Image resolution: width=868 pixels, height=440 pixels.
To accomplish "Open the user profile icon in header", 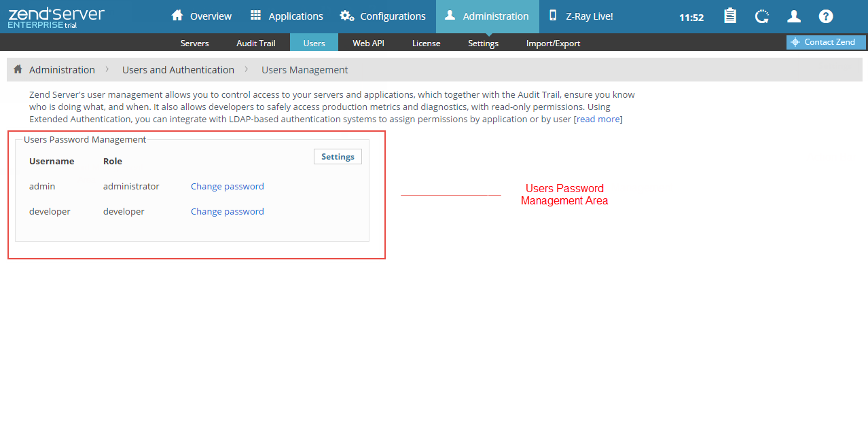I will pyautogui.click(x=793, y=16).
